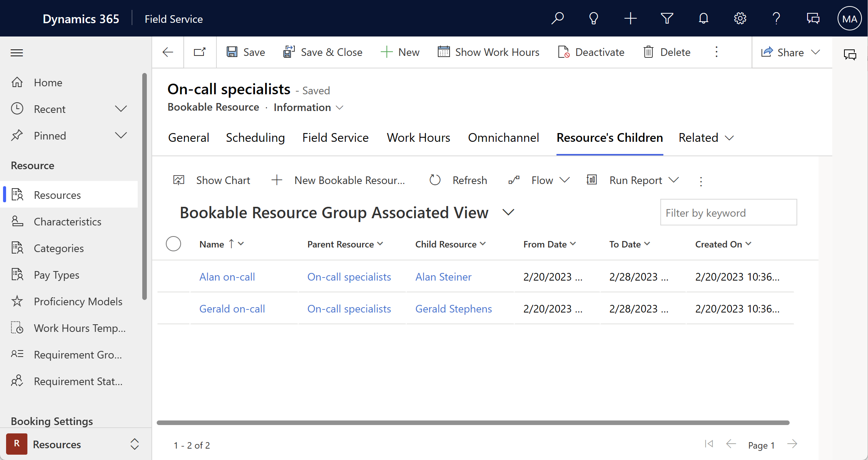Switch to the Field Service tab

(x=335, y=138)
